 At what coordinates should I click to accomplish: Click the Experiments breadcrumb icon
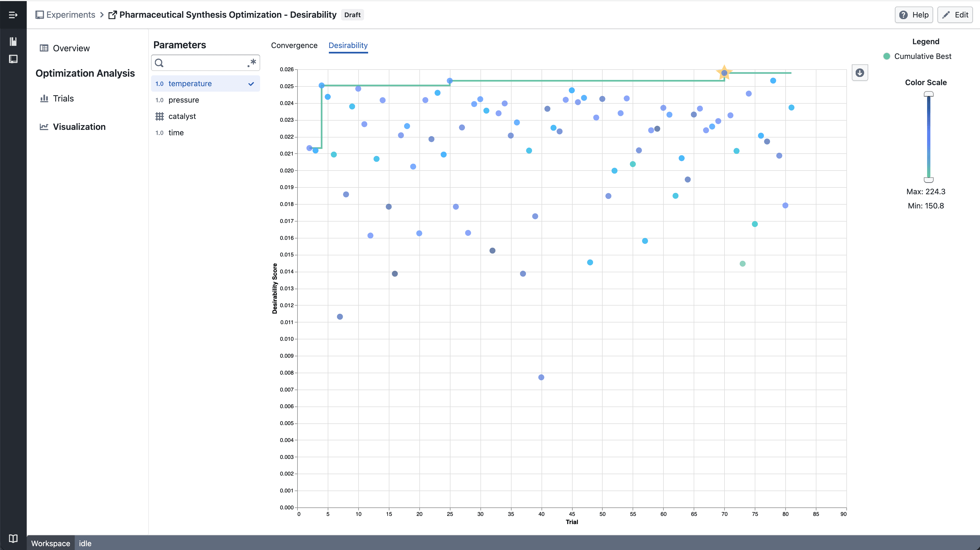coord(40,15)
